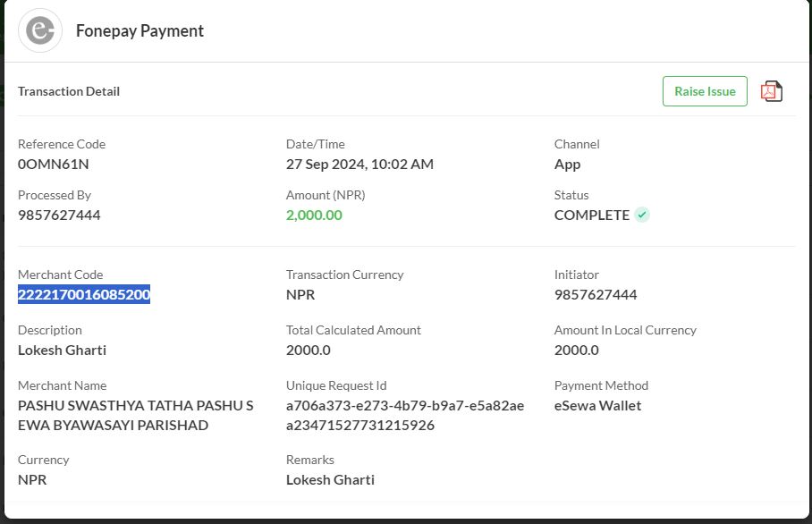This screenshot has height=524, width=812.
Task: Click the Reference Code label
Action: point(62,144)
